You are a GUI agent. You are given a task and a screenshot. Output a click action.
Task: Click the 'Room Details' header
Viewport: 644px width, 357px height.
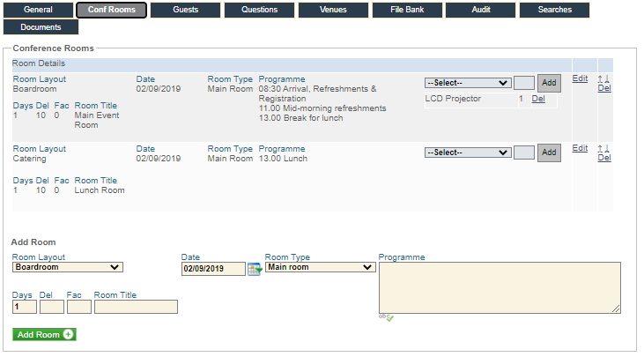[39, 63]
